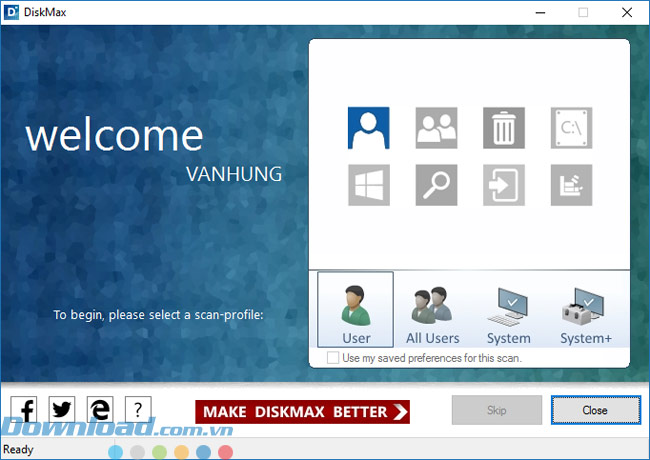
Task: Select the blue single user tile icon
Action: (x=369, y=128)
